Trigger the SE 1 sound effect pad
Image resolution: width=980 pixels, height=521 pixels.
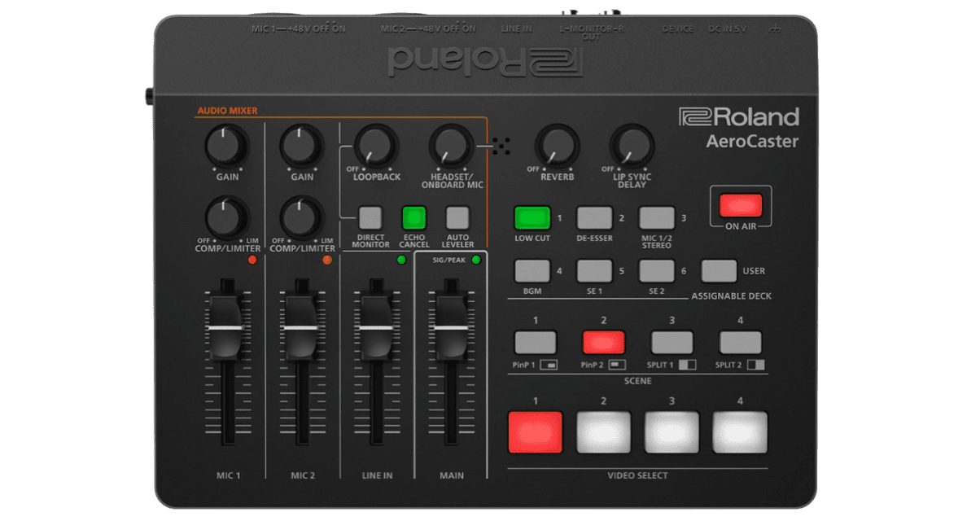[x=594, y=269]
